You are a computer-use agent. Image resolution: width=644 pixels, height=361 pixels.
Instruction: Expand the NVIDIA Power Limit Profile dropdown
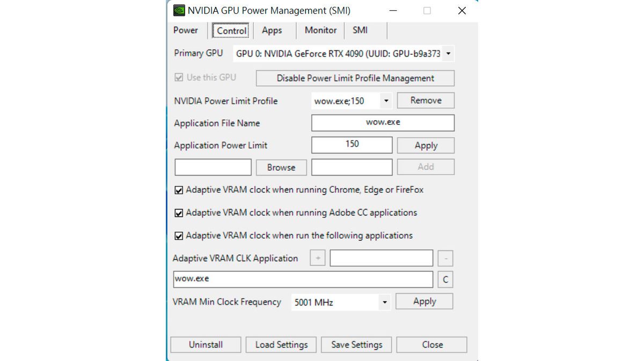[352, 101]
